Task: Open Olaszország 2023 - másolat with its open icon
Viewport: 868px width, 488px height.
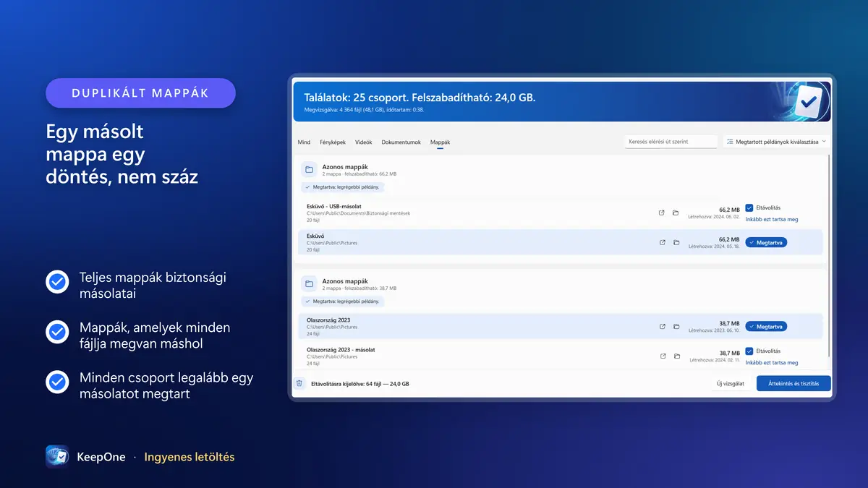Action: (662, 356)
